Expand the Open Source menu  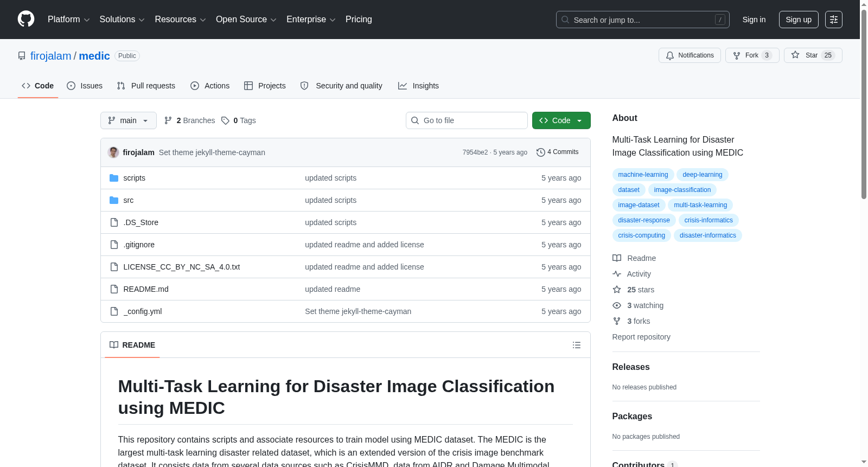point(246,20)
